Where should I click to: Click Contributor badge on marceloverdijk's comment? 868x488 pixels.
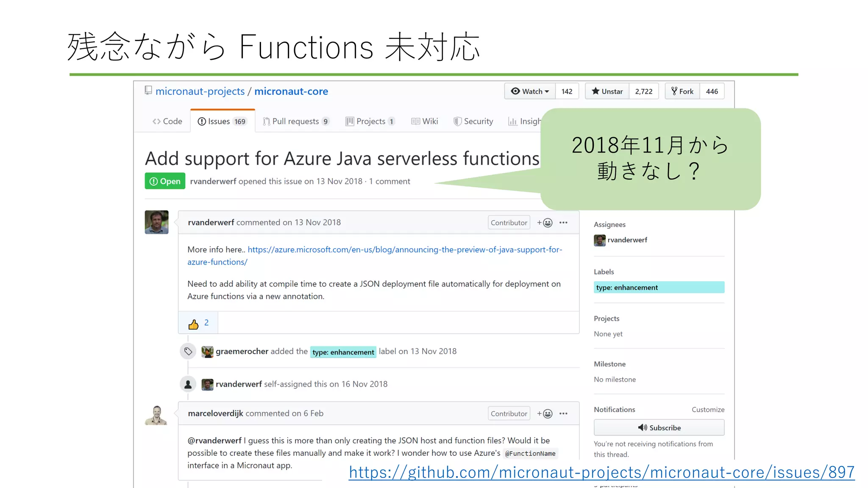point(509,413)
